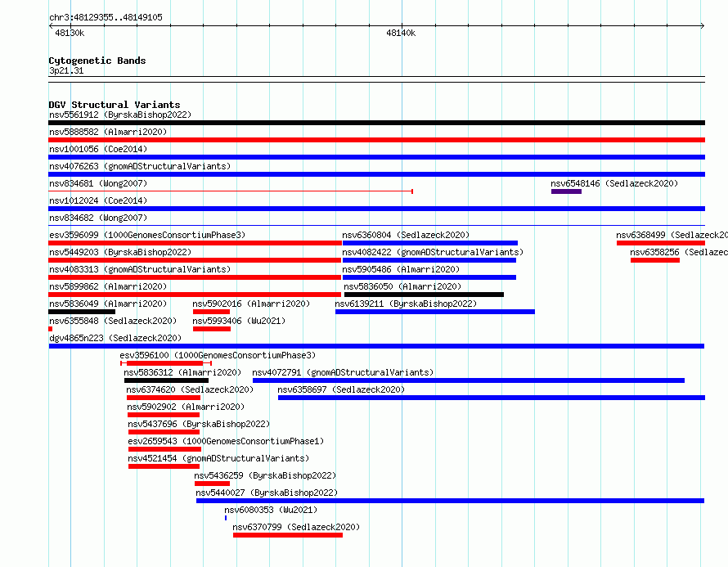Image resolution: width=728 pixels, height=567 pixels.
Task: Select the 3p21.31 cytogenetic band label
Action: 66,70
